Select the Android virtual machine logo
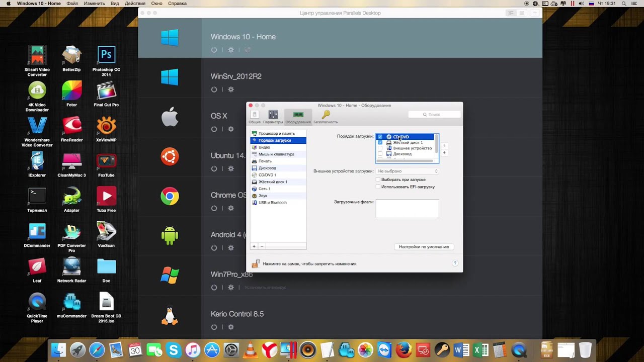644x362 pixels. 170,235
